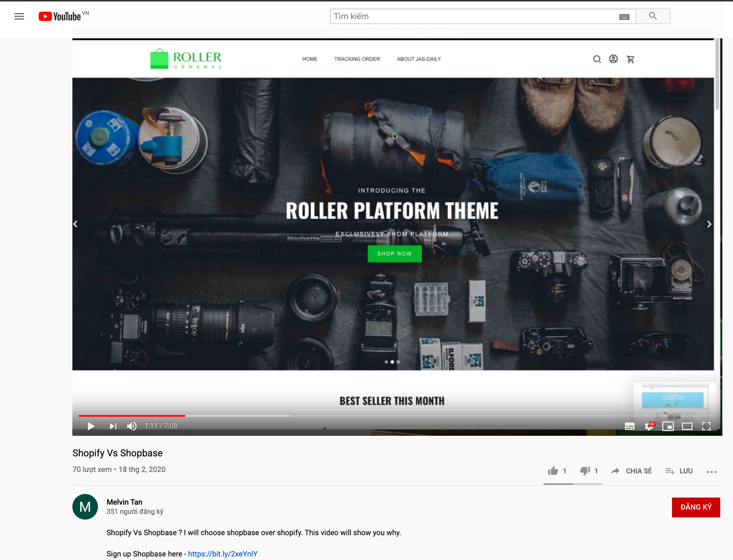
Task: Subscribe with the ĐĂNG KÝ button
Action: pos(696,507)
